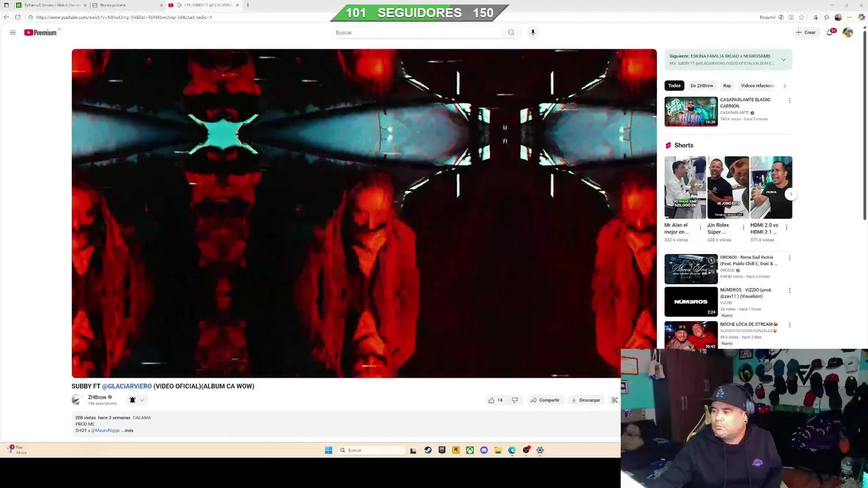Open the YouTube hamburger guide menu
The width and height of the screenshot is (868, 488).
[x=12, y=33]
